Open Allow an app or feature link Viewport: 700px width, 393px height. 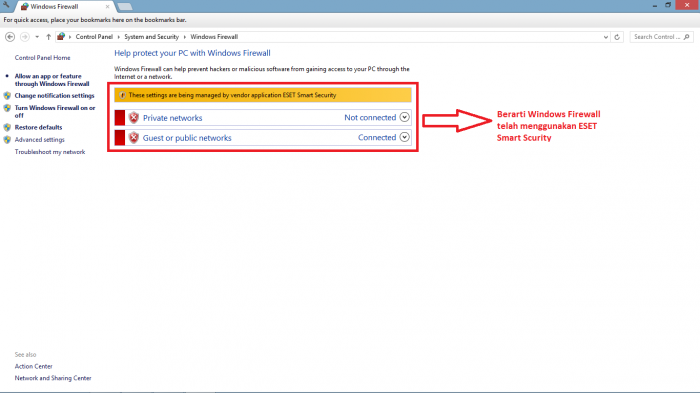[x=52, y=80]
